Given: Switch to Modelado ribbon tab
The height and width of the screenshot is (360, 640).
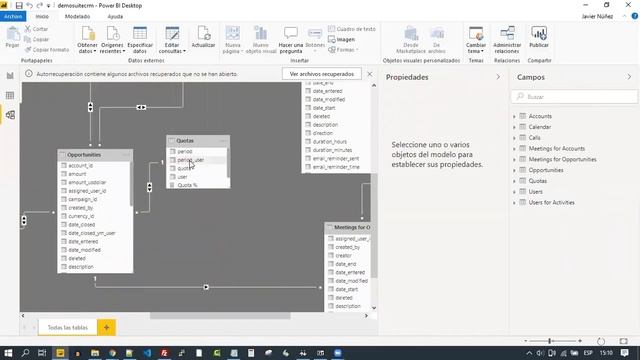Looking at the screenshot, I should (78, 16).
